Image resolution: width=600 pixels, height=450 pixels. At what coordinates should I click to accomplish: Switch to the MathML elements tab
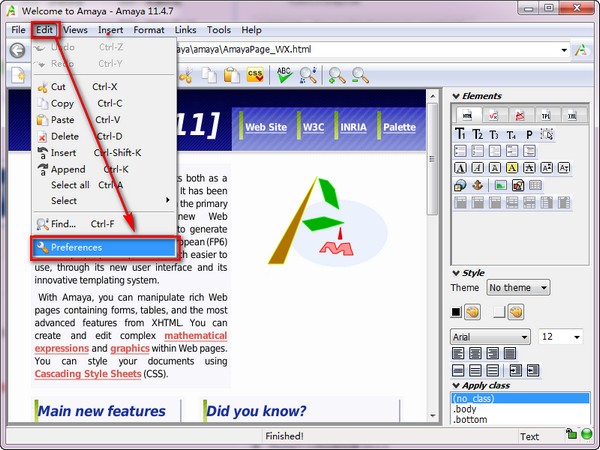click(494, 115)
